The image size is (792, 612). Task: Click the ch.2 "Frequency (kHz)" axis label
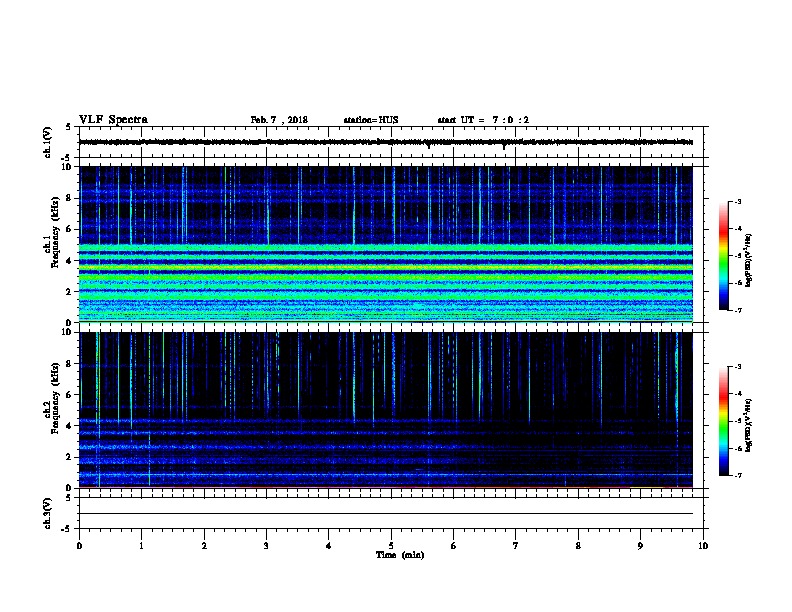tap(55, 398)
